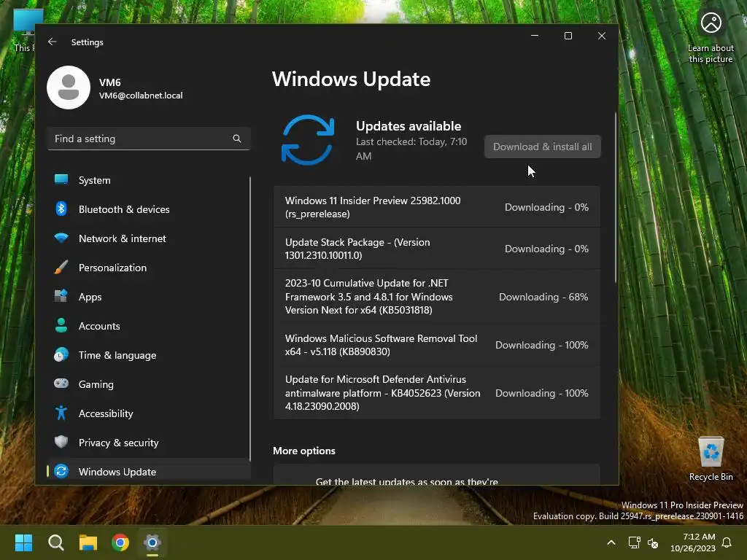Click the Windows Update page scrollbar
The height and width of the screenshot is (560, 747).
(x=615, y=198)
